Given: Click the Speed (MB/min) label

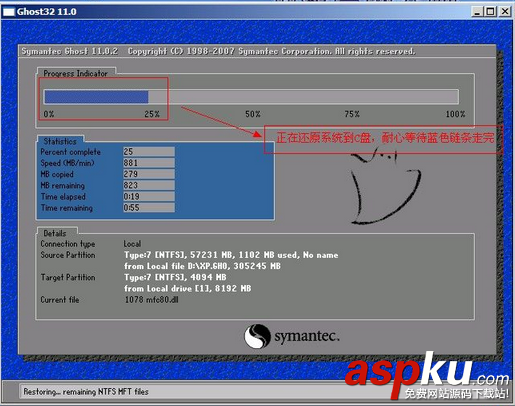Looking at the screenshot, I should [67, 163].
